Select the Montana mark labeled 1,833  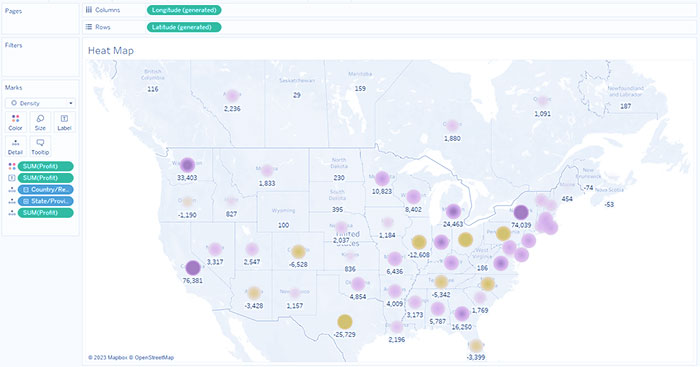(267, 171)
